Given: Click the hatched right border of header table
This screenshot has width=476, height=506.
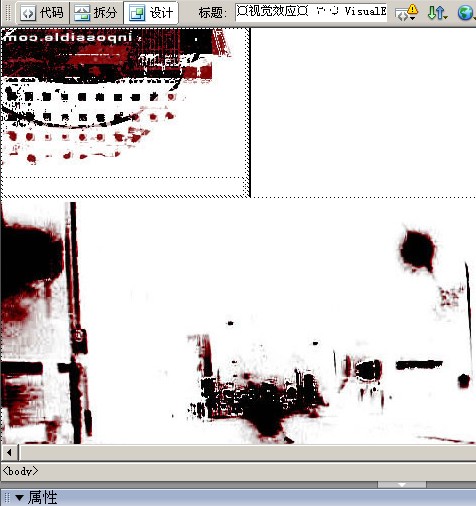Looking at the screenshot, I should click(248, 112).
